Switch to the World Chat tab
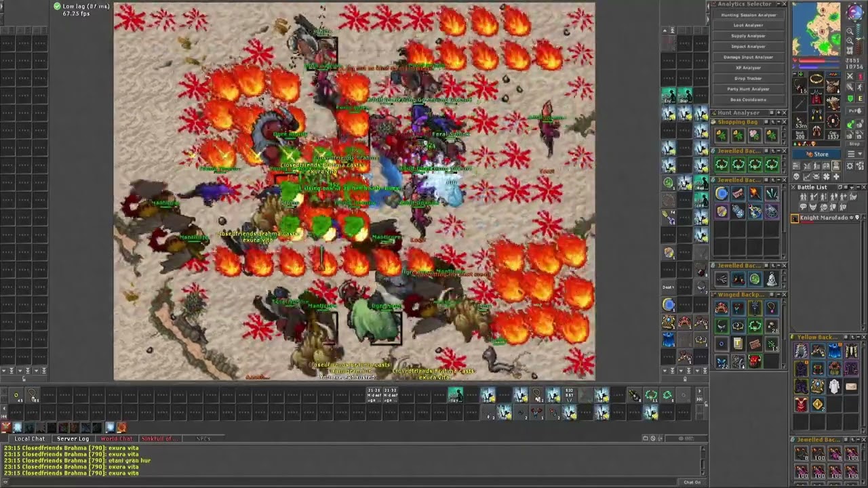This screenshot has height=488, width=868. point(116,439)
